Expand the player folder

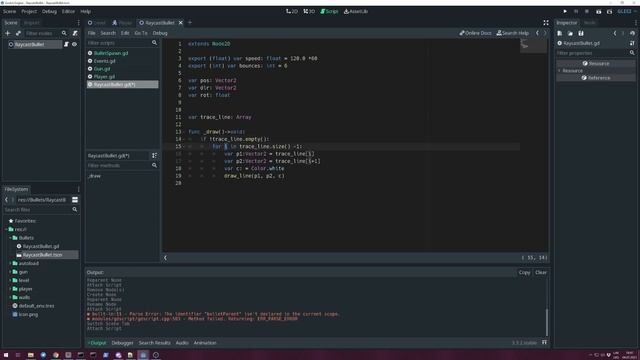(10, 289)
